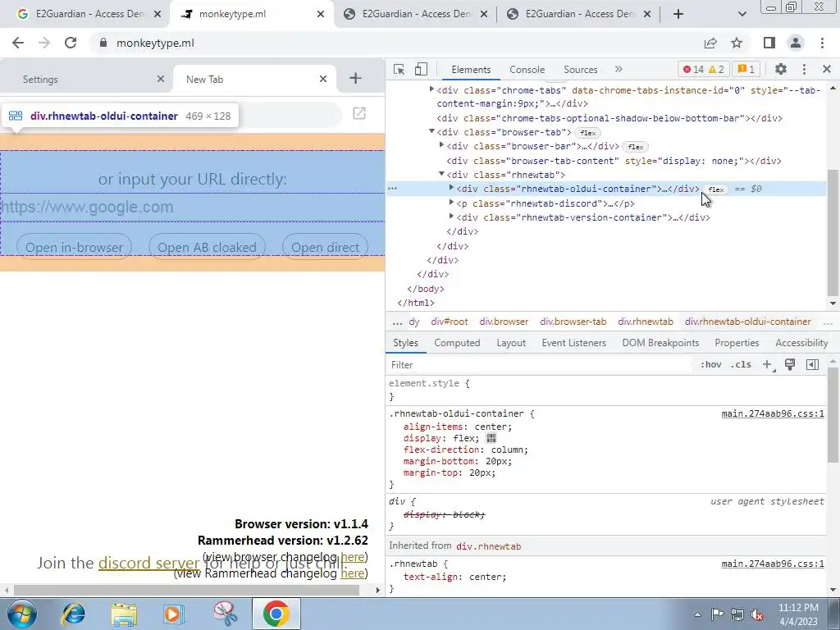This screenshot has width=840, height=630.
Task: Open the Computed styles tab
Action: [x=457, y=343]
